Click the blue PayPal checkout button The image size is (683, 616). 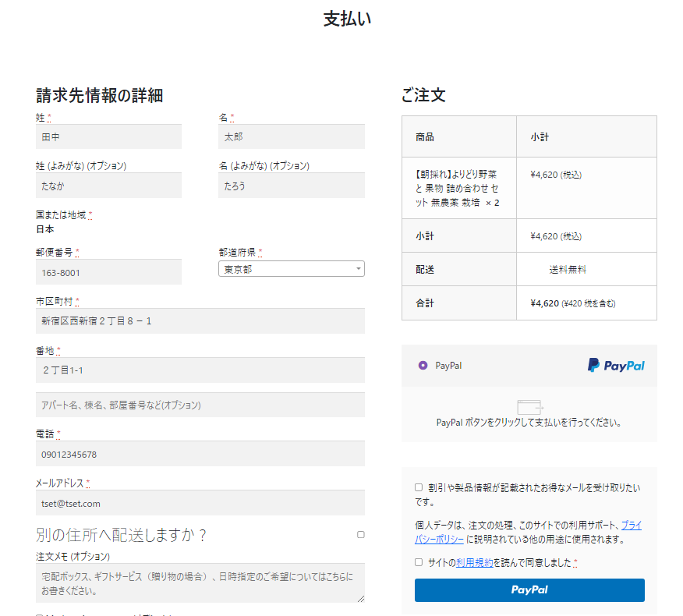(529, 590)
